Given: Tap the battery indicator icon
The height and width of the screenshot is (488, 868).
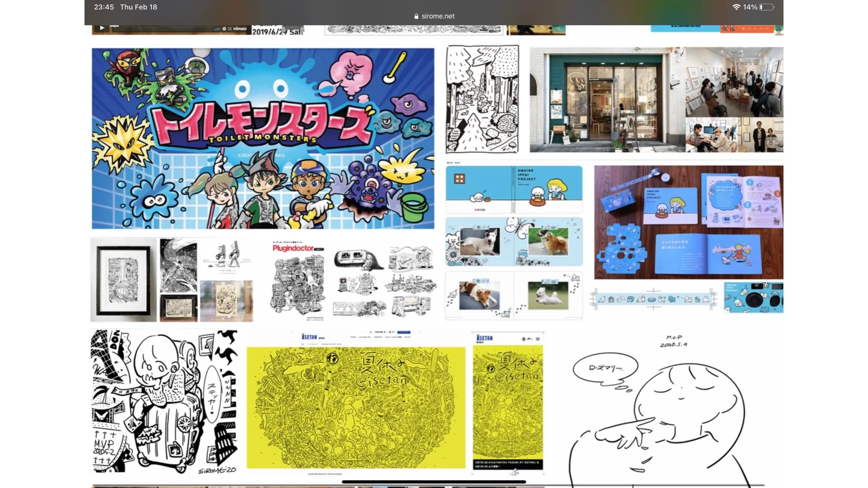Looking at the screenshot, I should click(767, 7).
